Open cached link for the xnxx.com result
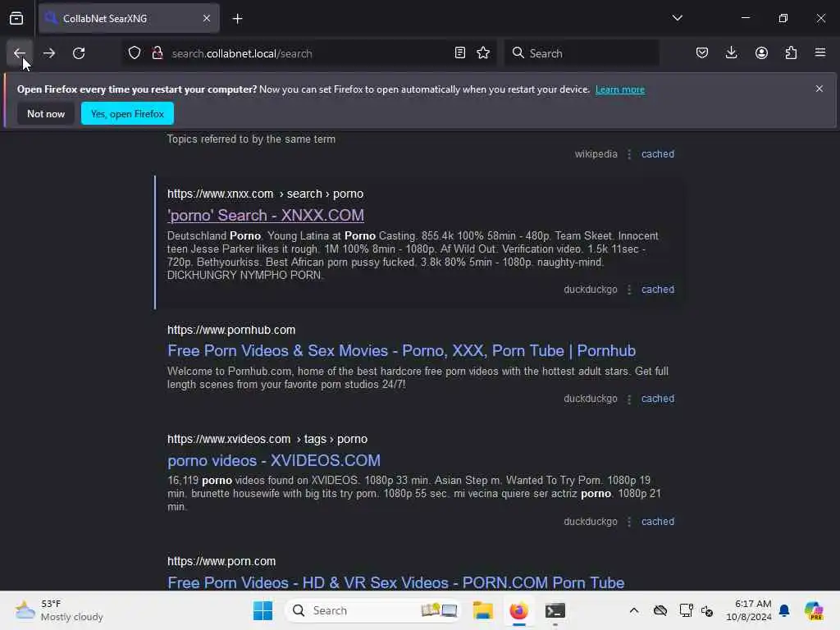Image resolution: width=840 pixels, height=630 pixels. coord(658,290)
